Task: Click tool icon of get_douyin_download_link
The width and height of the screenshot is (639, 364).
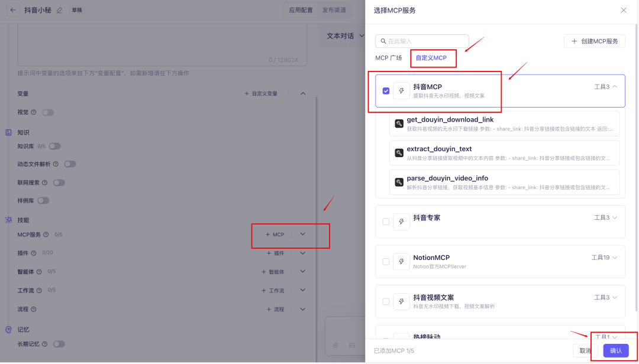Action: click(x=399, y=123)
